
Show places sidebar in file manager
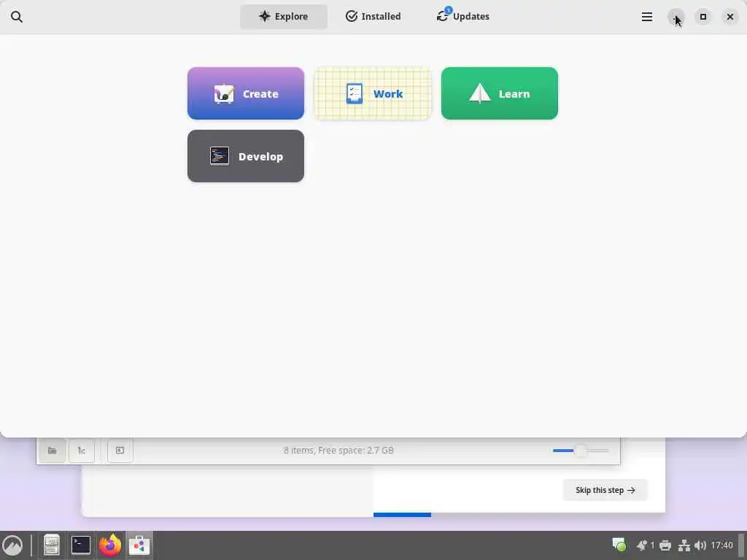tap(53, 451)
